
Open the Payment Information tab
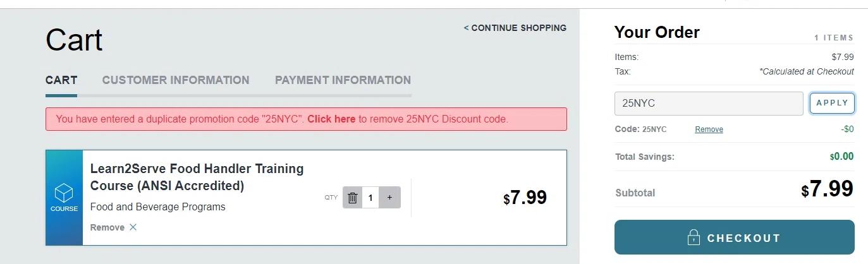[343, 80]
